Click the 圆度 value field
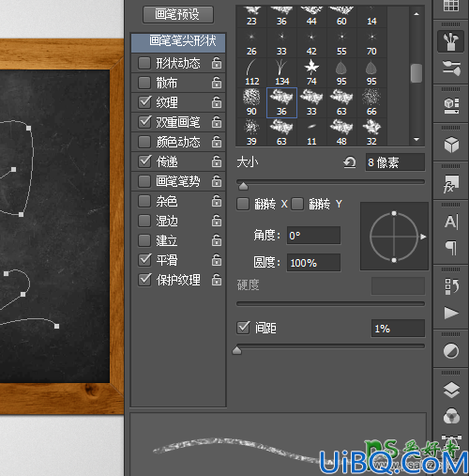 point(313,263)
